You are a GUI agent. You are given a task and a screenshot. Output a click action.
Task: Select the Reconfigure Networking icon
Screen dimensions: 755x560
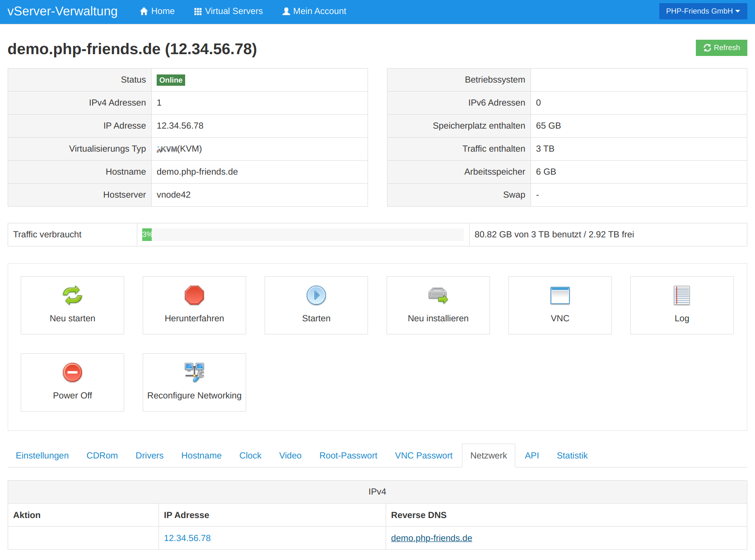pyautogui.click(x=194, y=373)
